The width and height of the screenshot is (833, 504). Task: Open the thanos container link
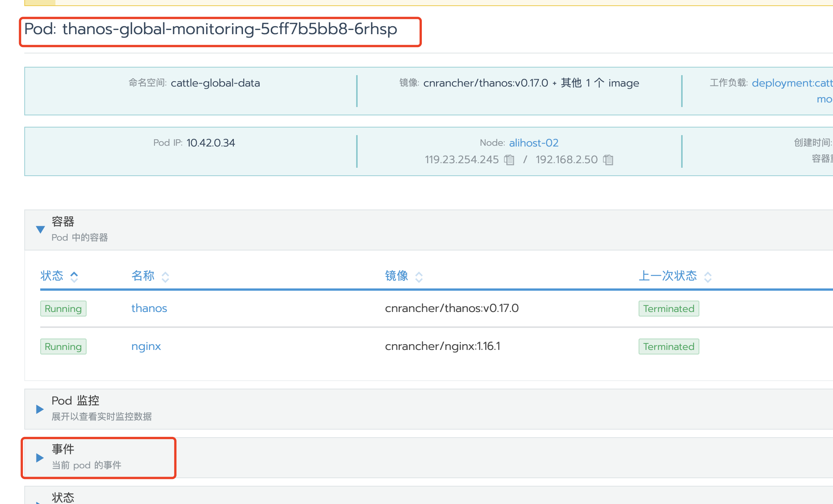(x=149, y=308)
